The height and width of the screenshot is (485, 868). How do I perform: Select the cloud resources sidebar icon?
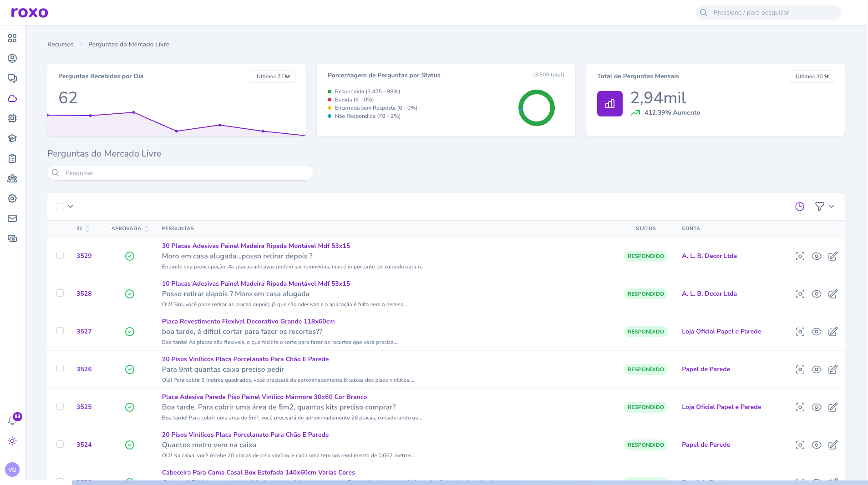pyautogui.click(x=12, y=98)
